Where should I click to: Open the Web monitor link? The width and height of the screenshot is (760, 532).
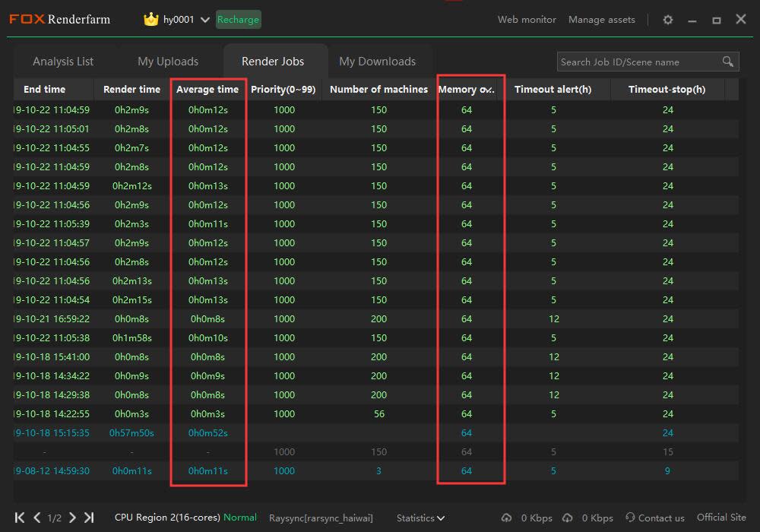coord(527,20)
